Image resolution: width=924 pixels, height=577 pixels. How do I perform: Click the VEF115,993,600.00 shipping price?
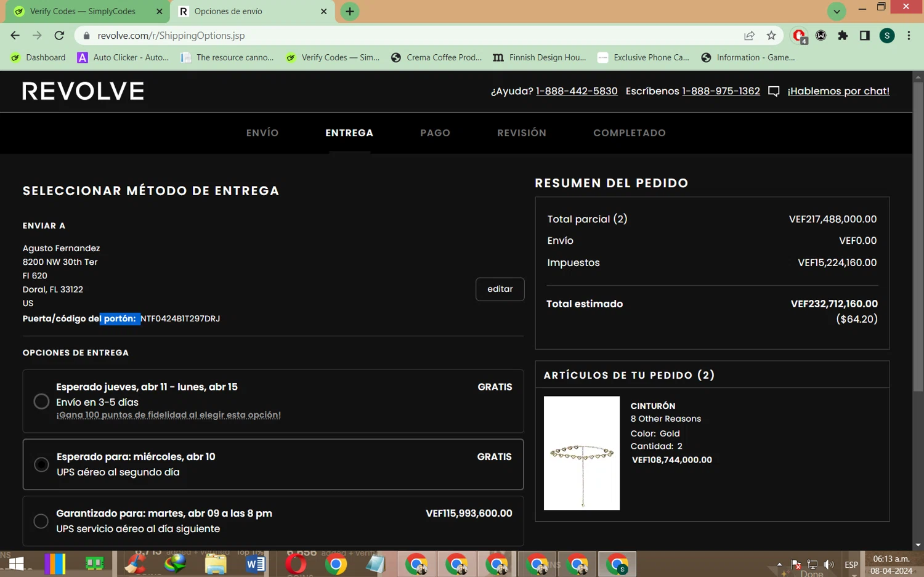[469, 513]
